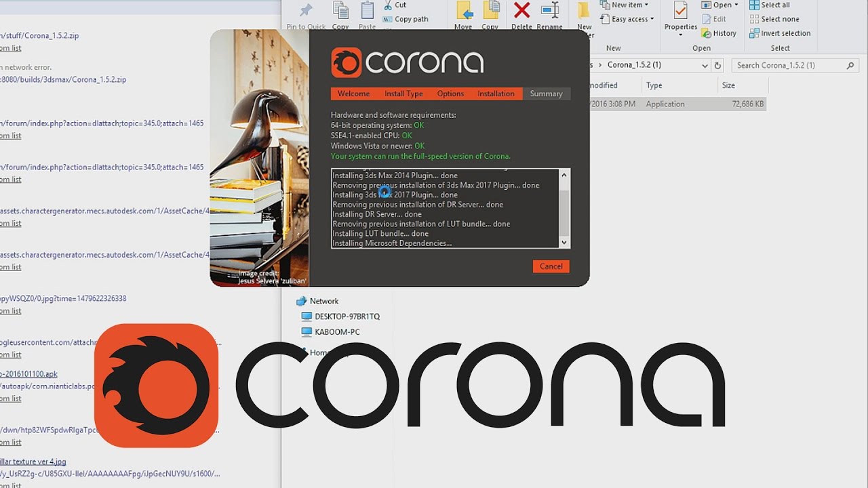Image resolution: width=868 pixels, height=488 pixels.
Task: Sort by the Size column header
Action: pyautogui.click(x=728, y=85)
